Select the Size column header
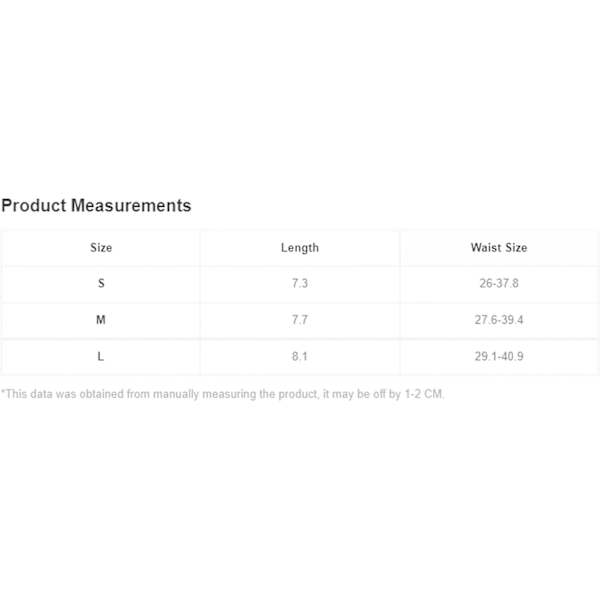The width and height of the screenshot is (600, 600). tap(101, 248)
